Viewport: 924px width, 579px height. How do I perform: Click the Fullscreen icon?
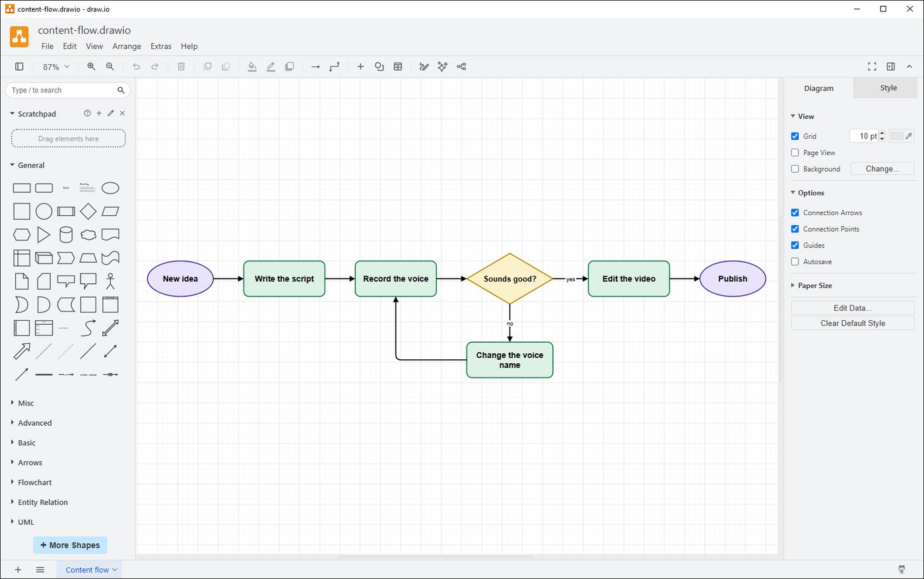coord(872,67)
